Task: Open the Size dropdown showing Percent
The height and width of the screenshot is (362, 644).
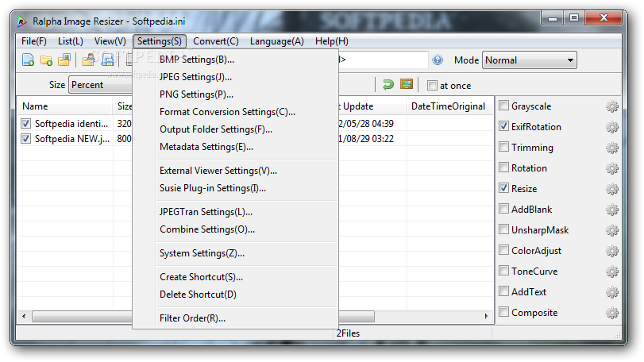Action: [101, 85]
